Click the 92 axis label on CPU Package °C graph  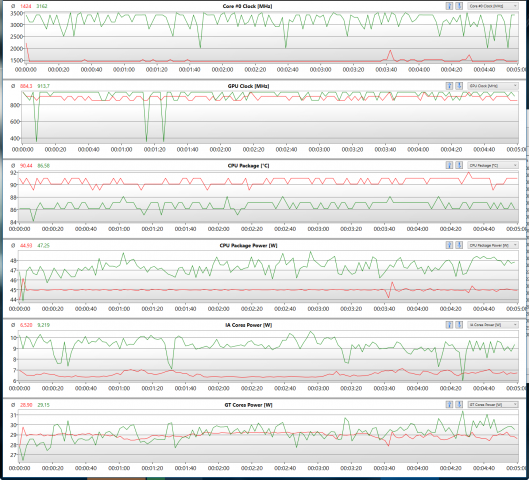click(x=13, y=173)
